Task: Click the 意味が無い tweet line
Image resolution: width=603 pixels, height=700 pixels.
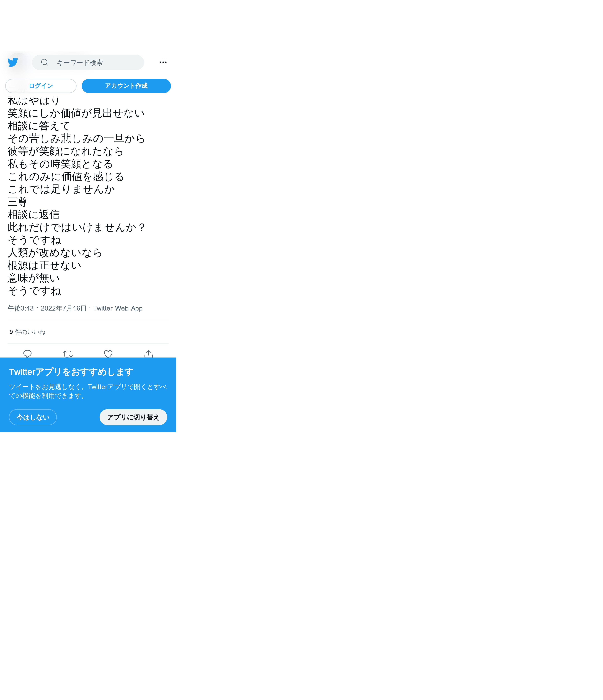Action: click(34, 278)
